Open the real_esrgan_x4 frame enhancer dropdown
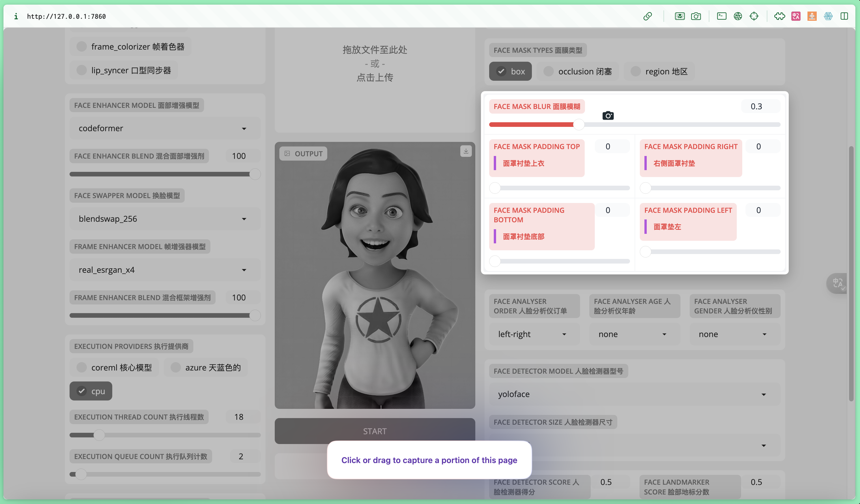The height and width of the screenshot is (504, 860). [165, 270]
